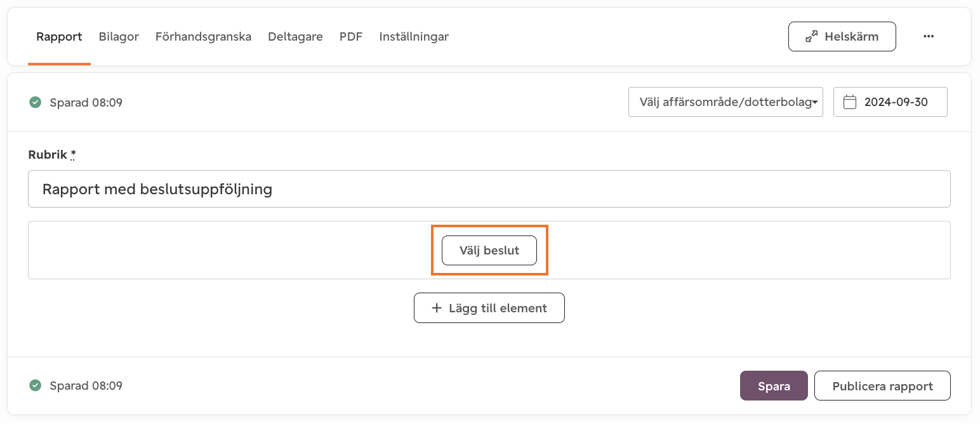The height and width of the screenshot is (424, 980).
Task: Click into the Rubrik title input field
Action: (x=489, y=189)
